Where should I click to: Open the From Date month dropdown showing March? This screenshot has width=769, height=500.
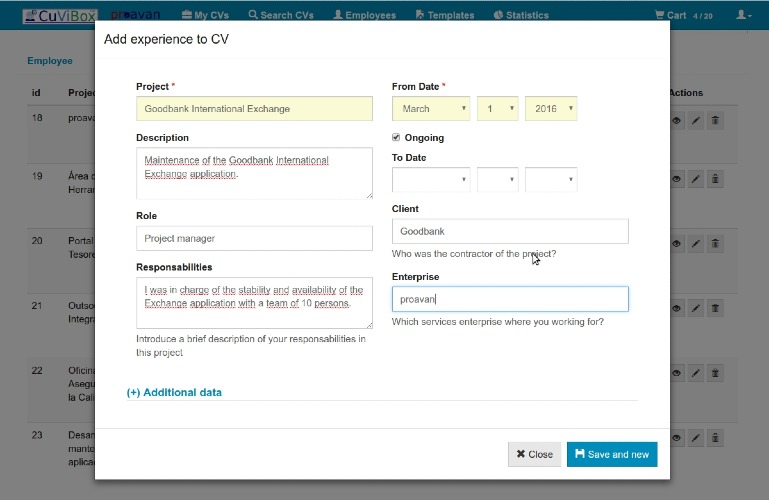(x=431, y=108)
